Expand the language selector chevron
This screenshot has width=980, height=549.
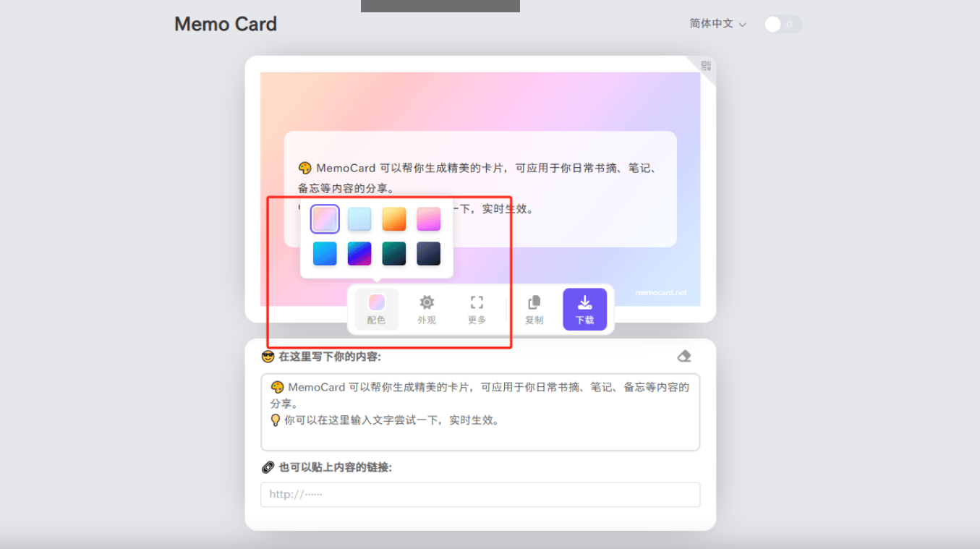pyautogui.click(x=743, y=24)
